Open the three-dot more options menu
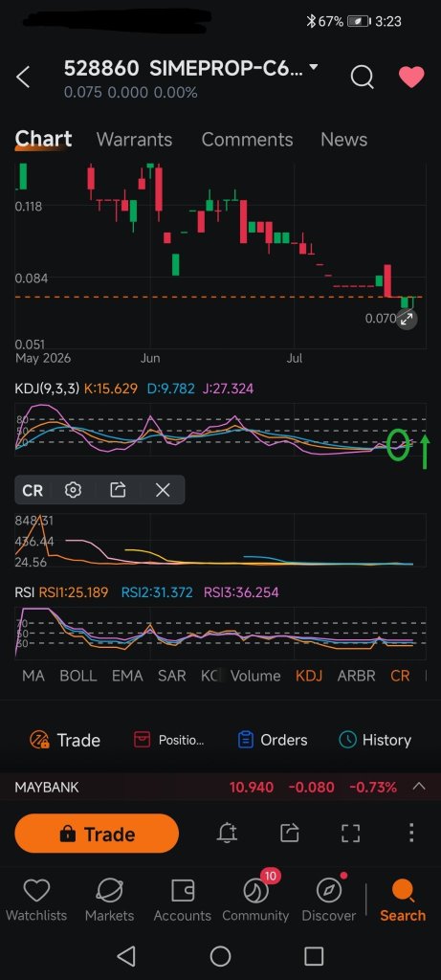The image size is (441, 980). pyautogui.click(x=411, y=833)
